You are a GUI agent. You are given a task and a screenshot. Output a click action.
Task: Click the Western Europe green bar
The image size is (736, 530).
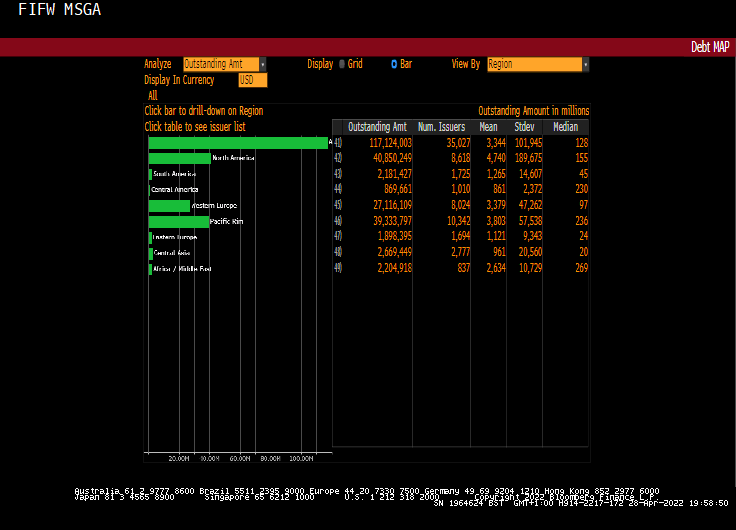click(168, 206)
